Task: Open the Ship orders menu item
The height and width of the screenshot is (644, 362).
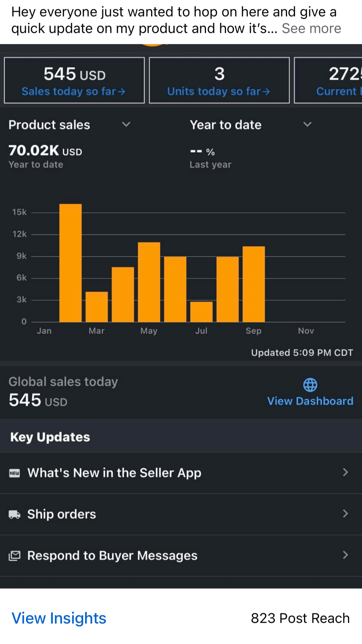Action: pyautogui.click(x=62, y=514)
